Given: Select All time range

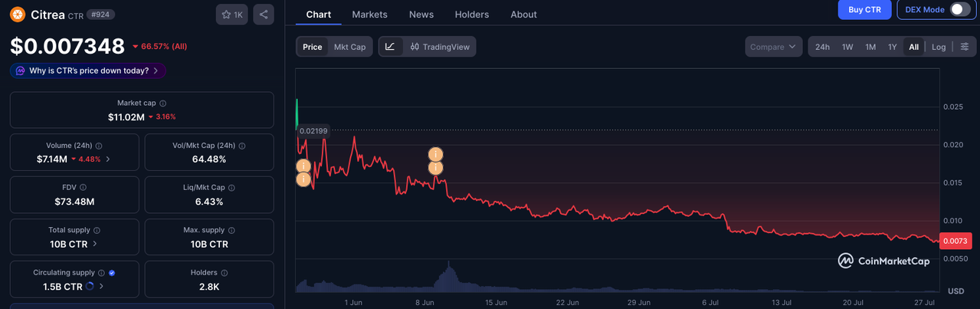Looking at the screenshot, I should coord(914,47).
